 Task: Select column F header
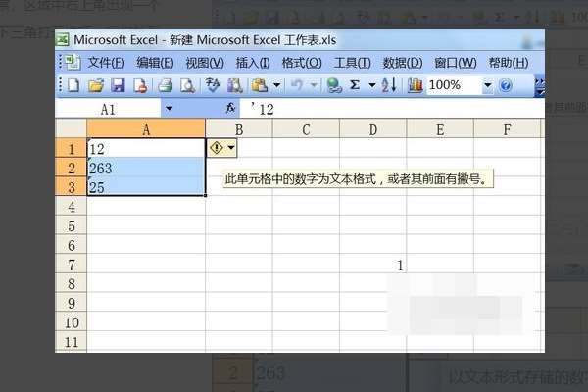(507, 129)
